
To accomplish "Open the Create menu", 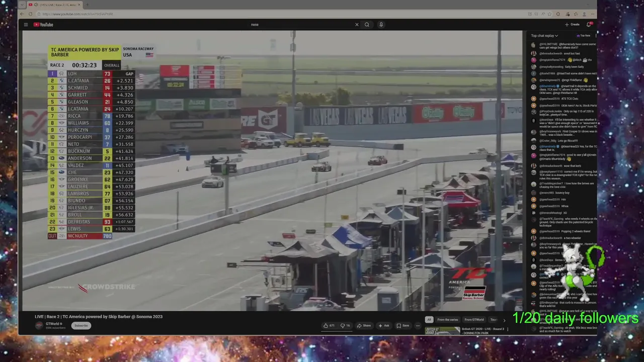I will point(572,25).
